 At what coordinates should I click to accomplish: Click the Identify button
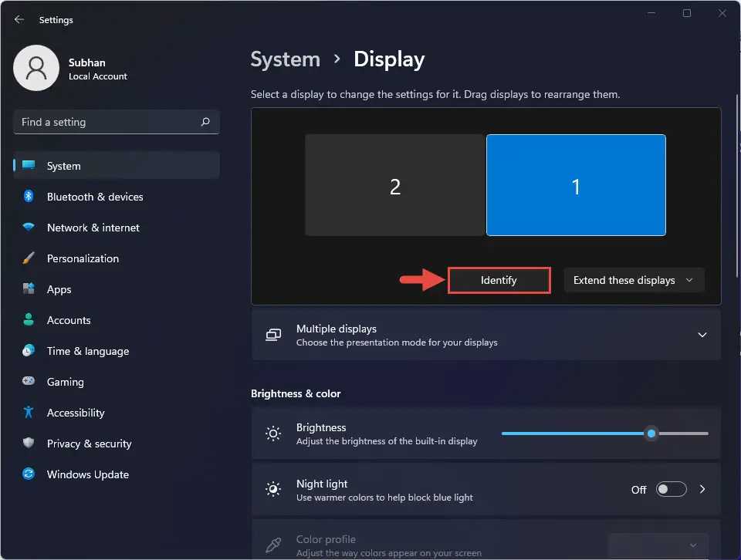[499, 280]
